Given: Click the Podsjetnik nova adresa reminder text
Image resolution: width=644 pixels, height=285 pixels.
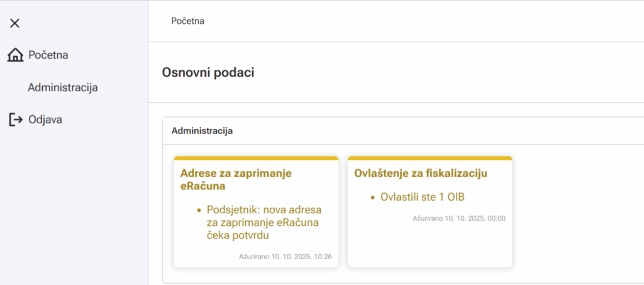Looking at the screenshot, I should pos(264,222).
